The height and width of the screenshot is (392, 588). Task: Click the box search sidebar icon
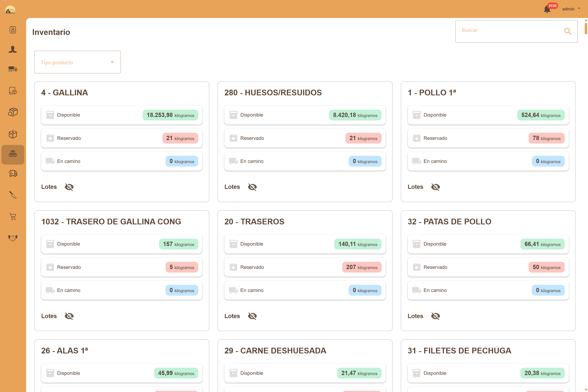[x=13, y=112]
